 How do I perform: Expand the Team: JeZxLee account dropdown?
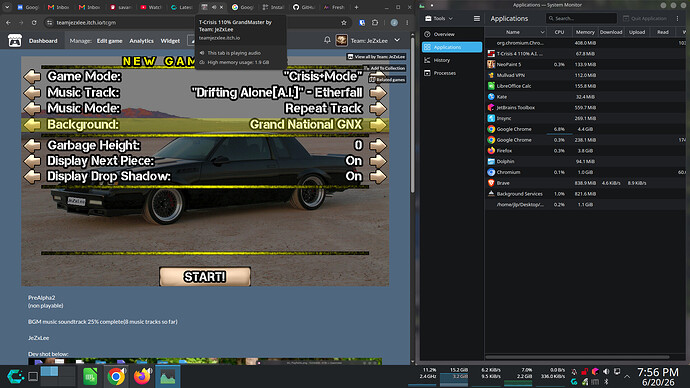pos(397,40)
